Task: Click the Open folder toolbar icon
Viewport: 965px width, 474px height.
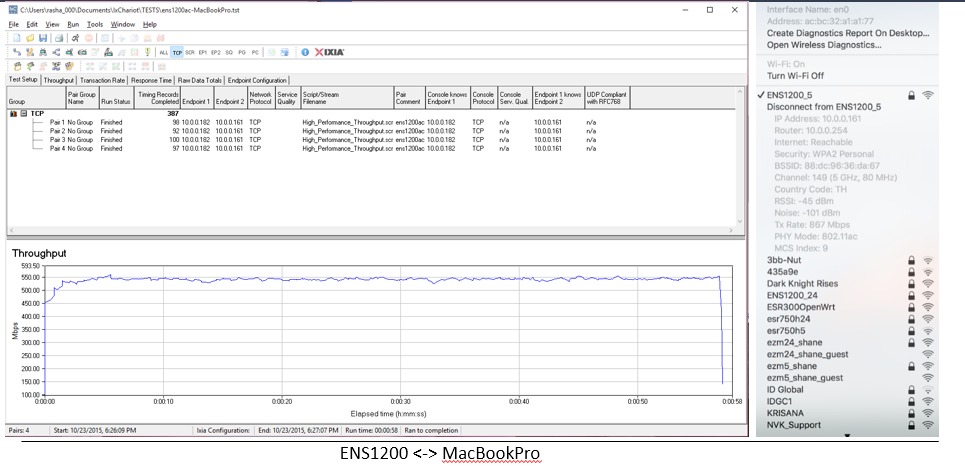Action: click(30, 38)
